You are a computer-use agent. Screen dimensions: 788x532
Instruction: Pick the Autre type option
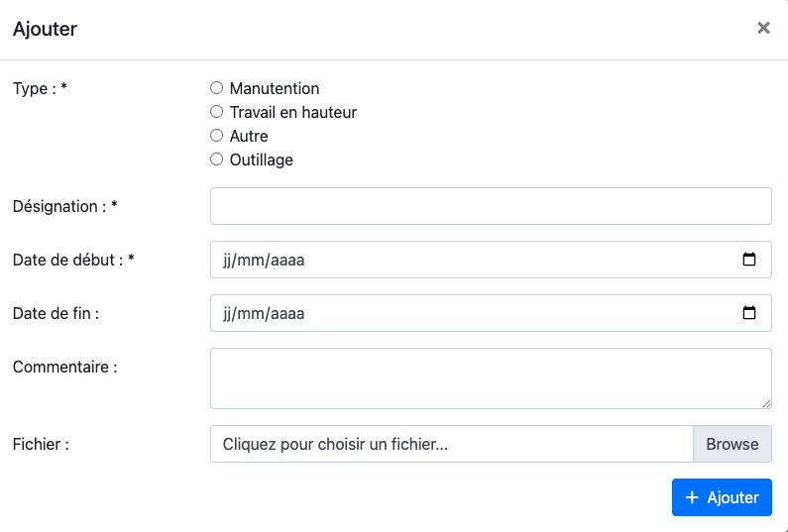pyautogui.click(x=217, y=136)
